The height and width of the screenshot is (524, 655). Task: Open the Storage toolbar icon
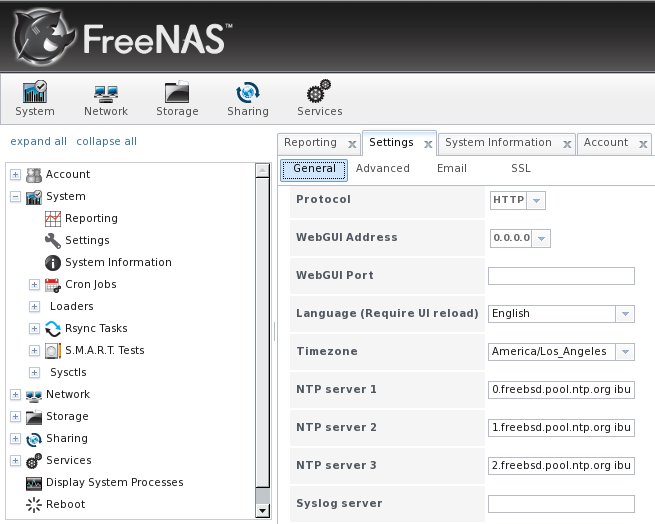point(177,92)
